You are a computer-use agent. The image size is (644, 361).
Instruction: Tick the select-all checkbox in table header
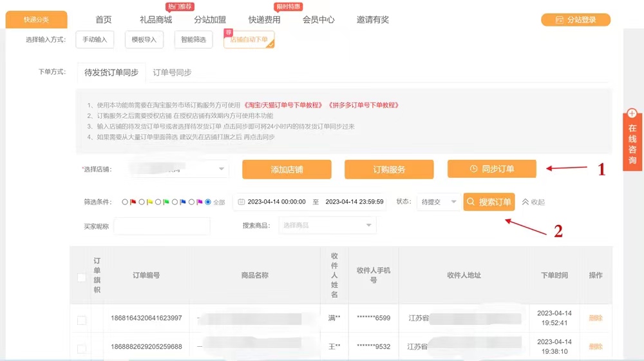[x=82, y=278]
